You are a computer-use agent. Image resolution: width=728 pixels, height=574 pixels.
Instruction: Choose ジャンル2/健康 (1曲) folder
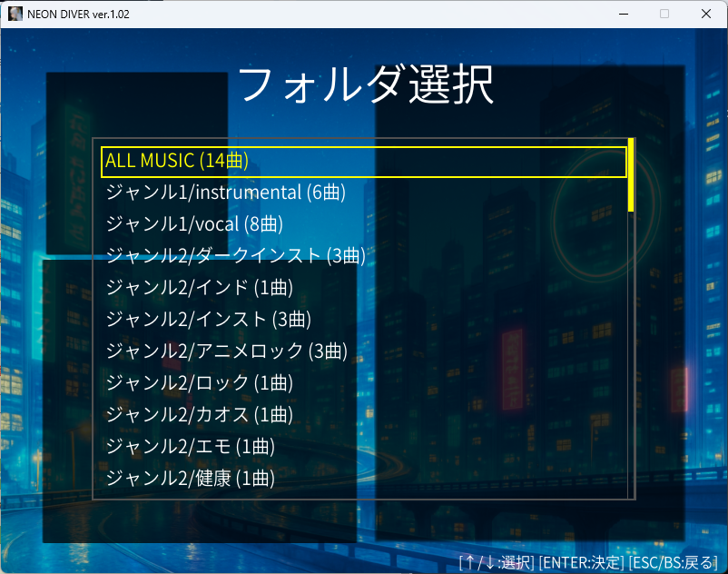pos(191,478)
